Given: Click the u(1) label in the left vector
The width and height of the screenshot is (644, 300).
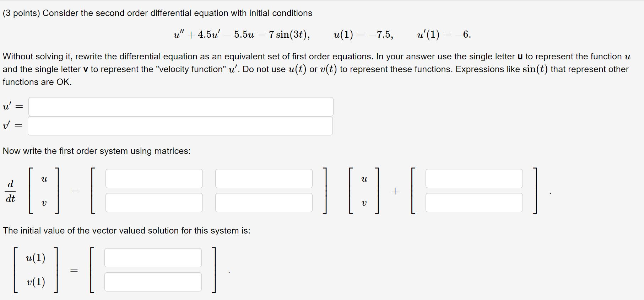Looking at the screenshot, I should (x=36, y=257).
